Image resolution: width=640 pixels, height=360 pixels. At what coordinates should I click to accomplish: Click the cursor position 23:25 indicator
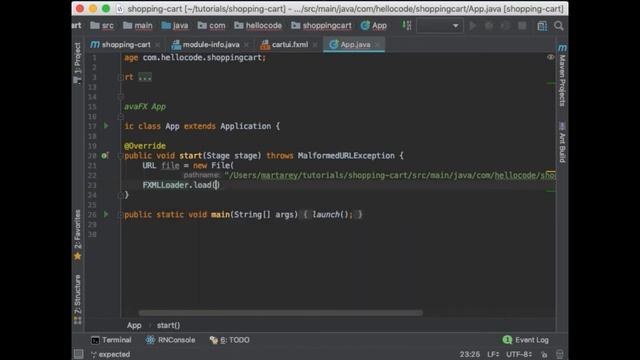coord(470,354)
